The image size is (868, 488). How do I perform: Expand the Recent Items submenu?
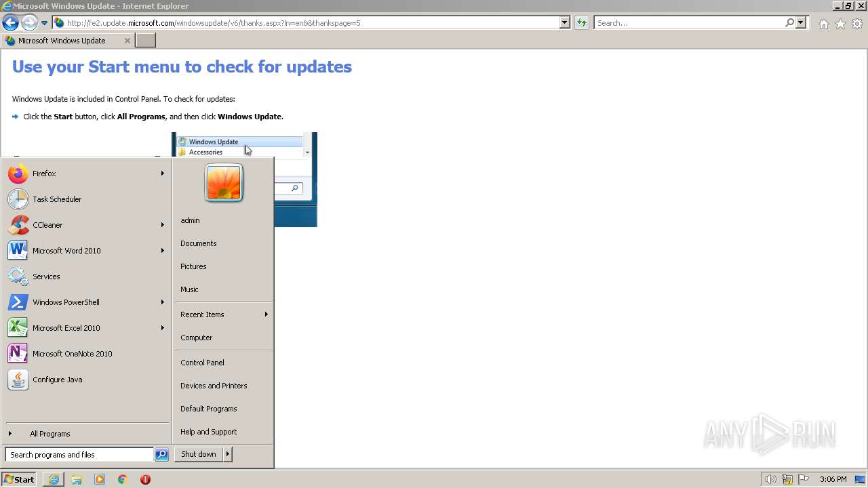[224, 314]
